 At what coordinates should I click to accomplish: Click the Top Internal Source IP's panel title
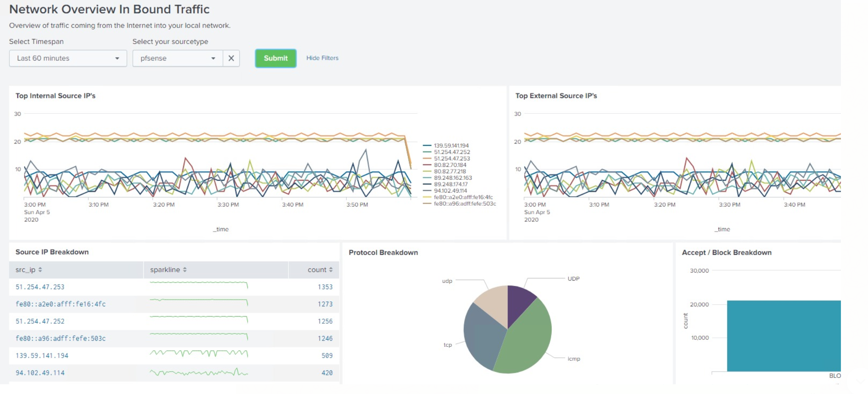coord(55,96)
